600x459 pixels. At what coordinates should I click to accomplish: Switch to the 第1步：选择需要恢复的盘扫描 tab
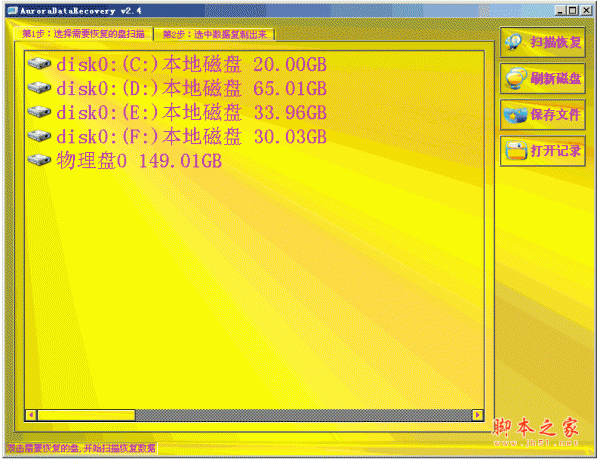coord(83,34)
